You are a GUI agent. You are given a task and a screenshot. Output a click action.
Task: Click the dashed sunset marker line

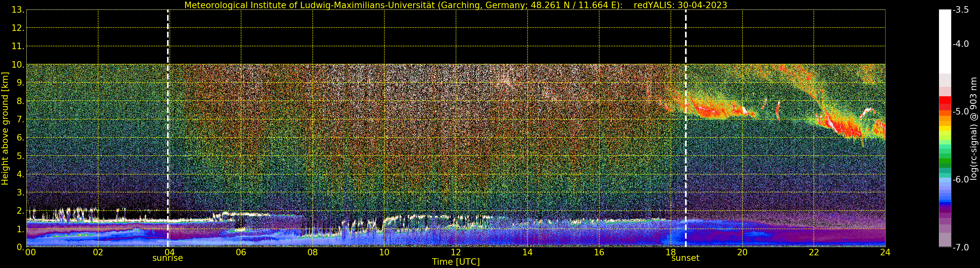point(686,128)
